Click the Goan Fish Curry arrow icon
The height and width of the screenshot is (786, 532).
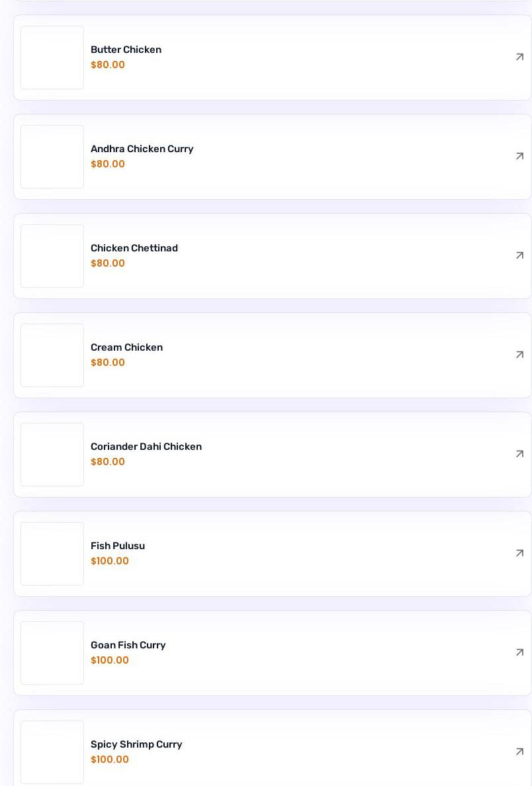pyautogui.click(x=519, y=652)
